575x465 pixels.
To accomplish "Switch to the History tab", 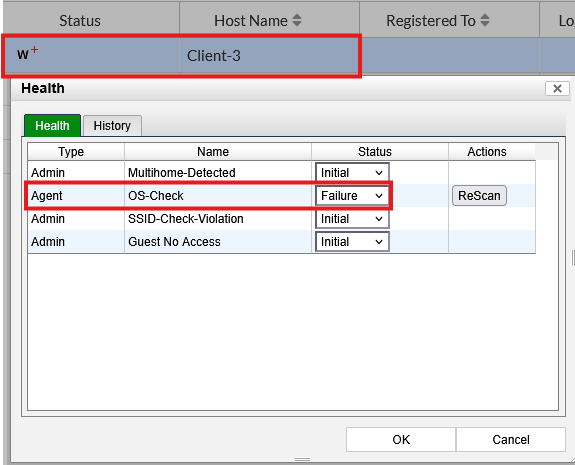I will (x=112, y=126).
